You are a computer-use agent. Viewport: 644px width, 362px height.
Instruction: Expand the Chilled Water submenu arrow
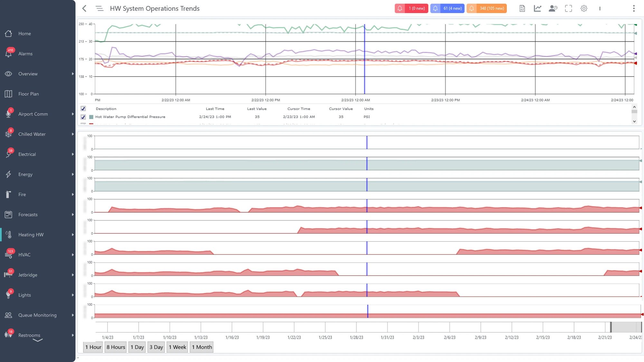pos(73,134)
